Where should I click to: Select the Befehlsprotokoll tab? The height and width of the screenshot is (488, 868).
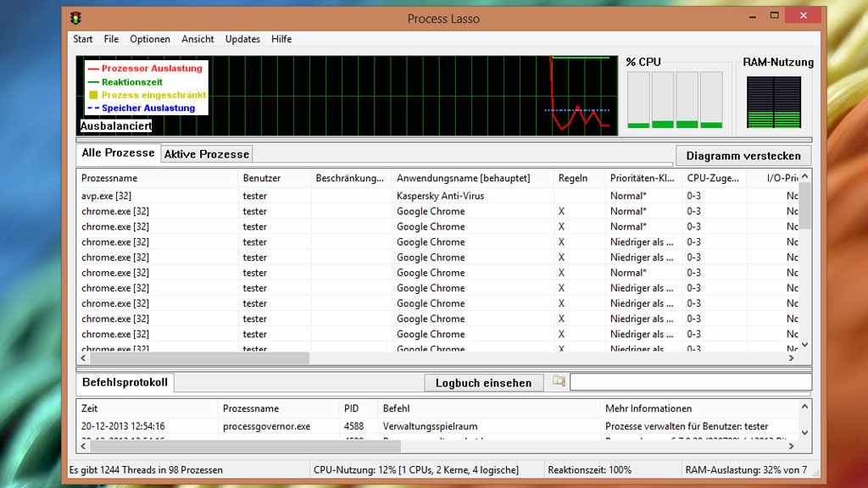click(125, 382)
